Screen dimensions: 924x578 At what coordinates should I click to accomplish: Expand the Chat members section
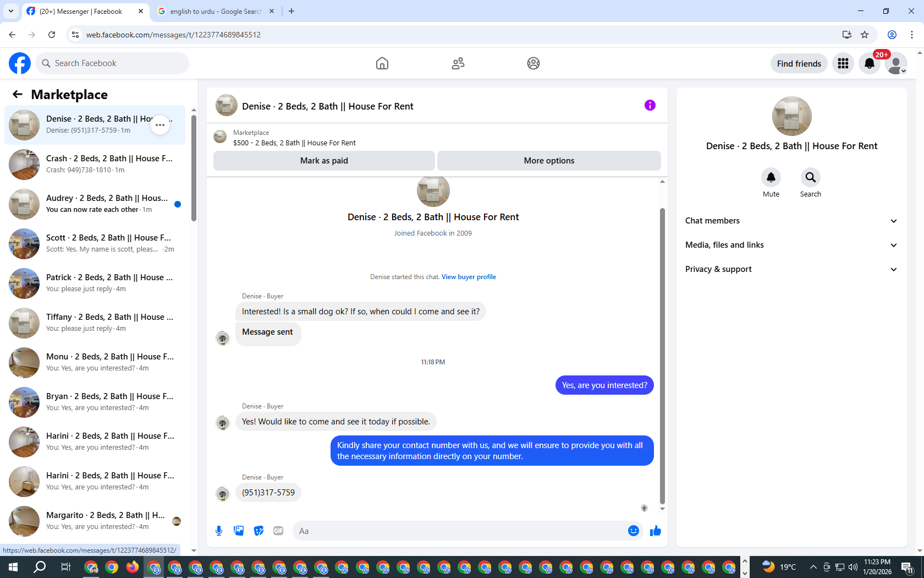tap(791, 221)
